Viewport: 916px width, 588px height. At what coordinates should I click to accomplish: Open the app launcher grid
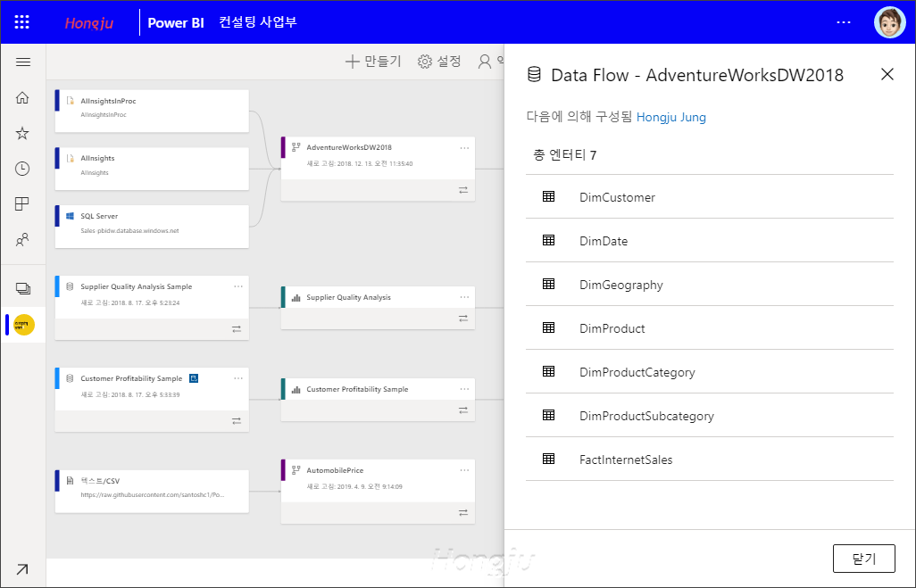[21, 22]
